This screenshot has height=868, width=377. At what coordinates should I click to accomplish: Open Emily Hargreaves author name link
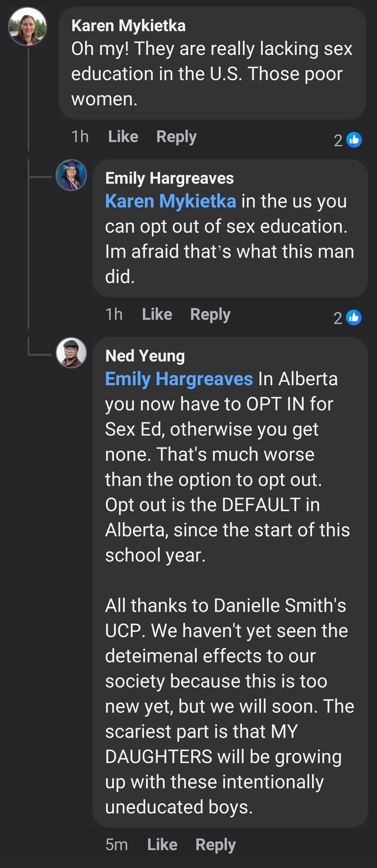(x=169, y=178)
